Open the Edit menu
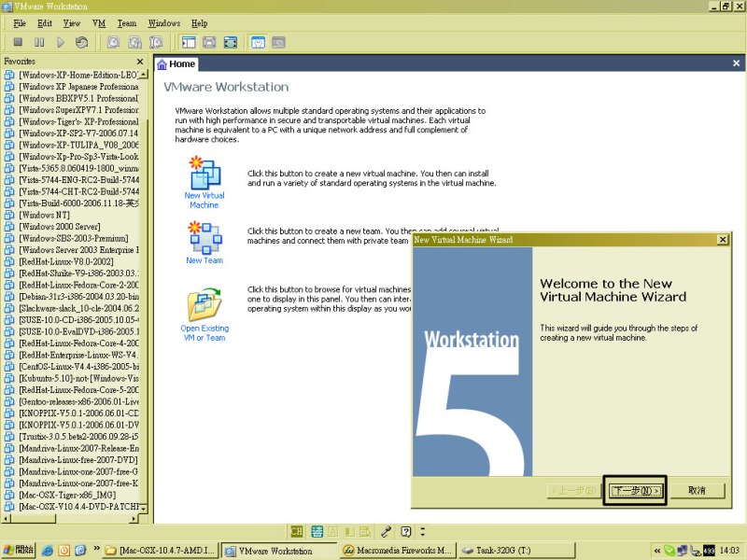This screenshot has height=560, width=747. 45,23
